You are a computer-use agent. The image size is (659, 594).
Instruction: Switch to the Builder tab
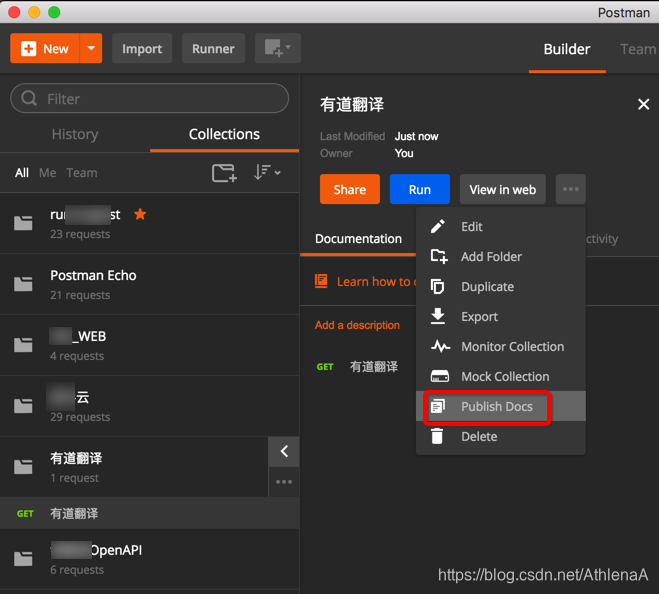567,49
